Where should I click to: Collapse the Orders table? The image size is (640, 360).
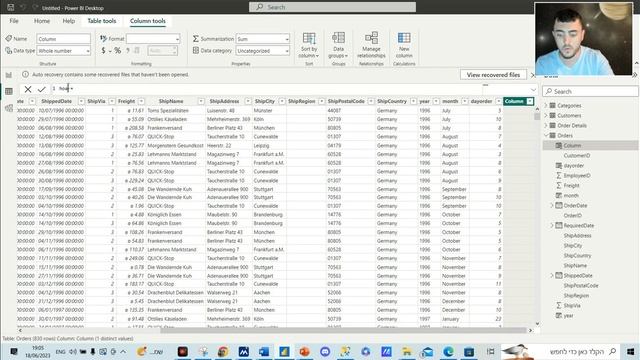[546, 136]
